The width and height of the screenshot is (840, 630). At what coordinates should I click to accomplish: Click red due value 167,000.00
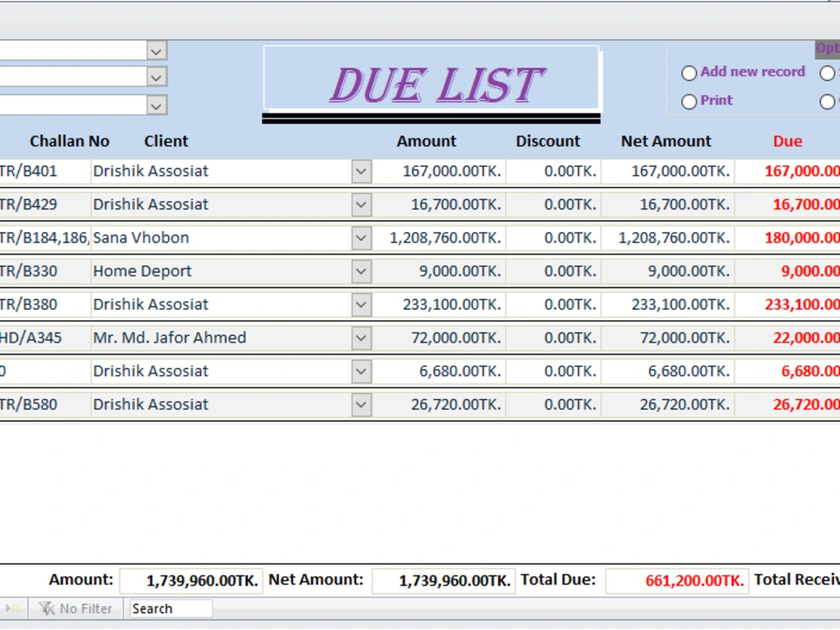[802, 171]
